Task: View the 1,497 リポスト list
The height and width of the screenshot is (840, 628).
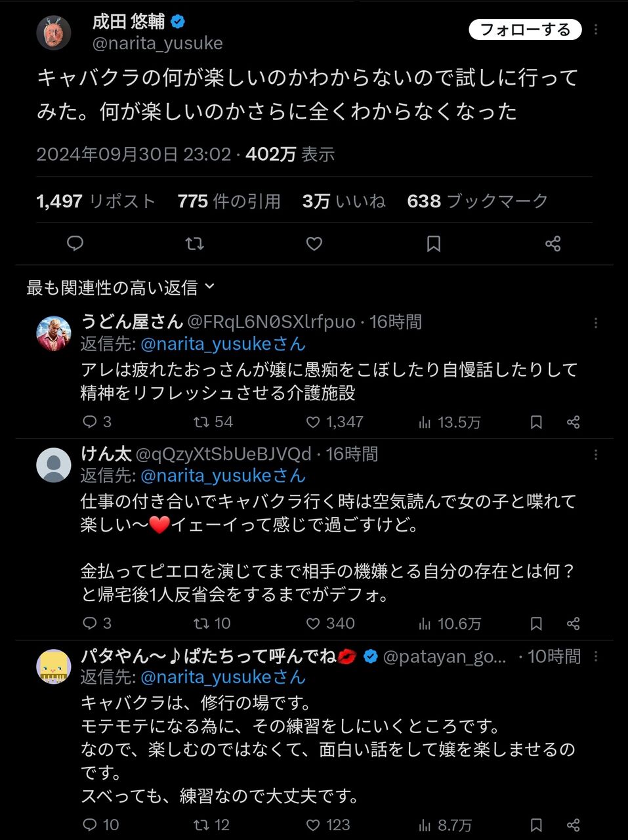Action: (96, 201)
